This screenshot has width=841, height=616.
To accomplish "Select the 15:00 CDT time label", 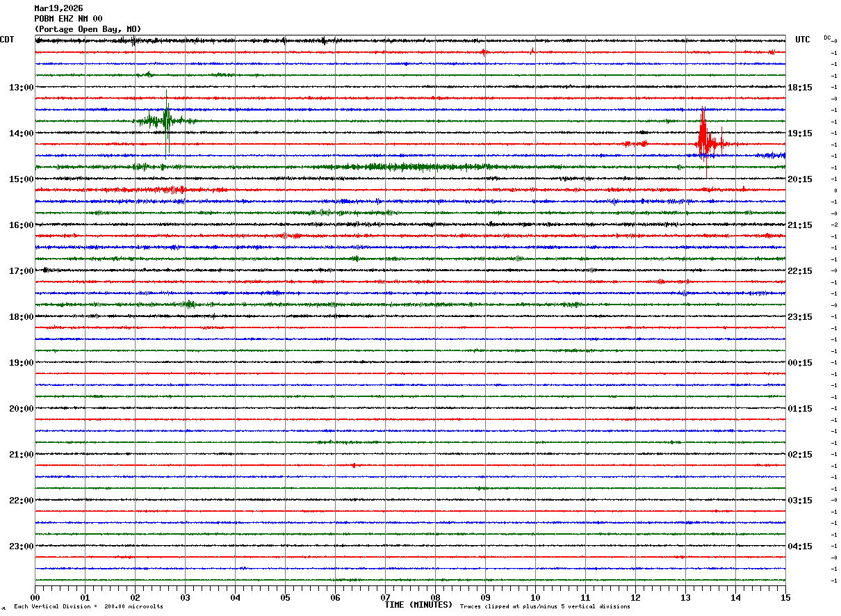I will [x=21, y=179].
